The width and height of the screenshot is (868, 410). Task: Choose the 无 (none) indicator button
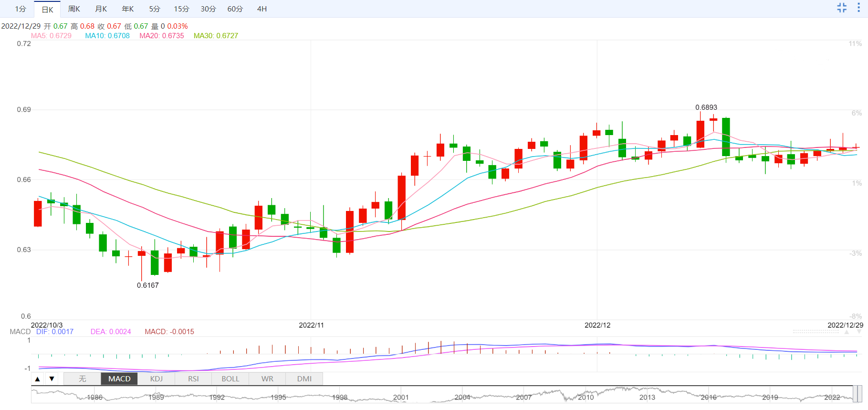82,379
